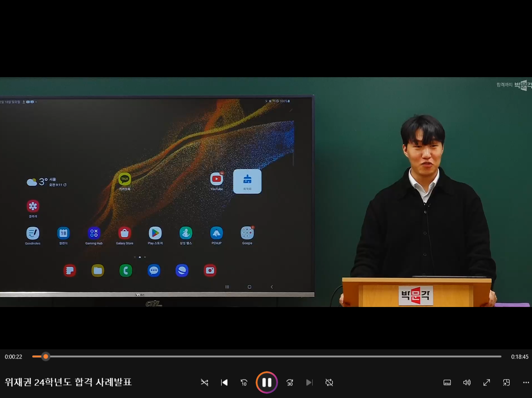
Task: Click the total duration 0:18:45 label
Action: click(x=519, y=357)
